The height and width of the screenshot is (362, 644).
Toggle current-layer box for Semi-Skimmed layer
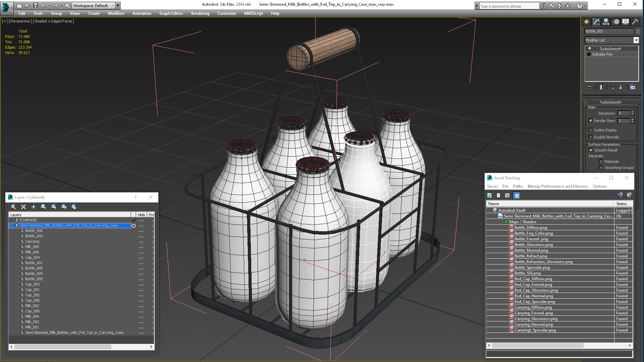[133, 226]
